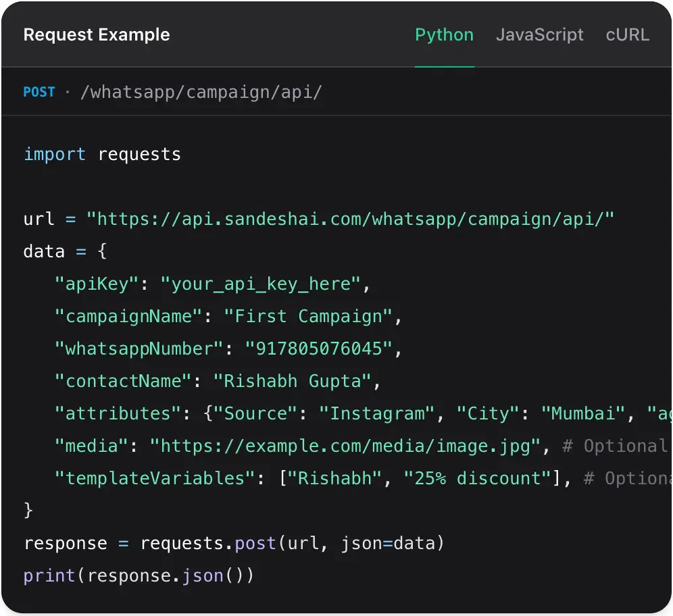This screenshot has height=616, width=673.
Task: Click the "media" key
Action: (x=91, y=446)
